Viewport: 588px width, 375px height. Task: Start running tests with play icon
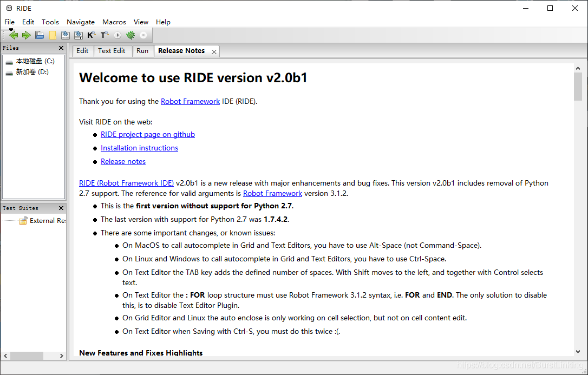click(x=117, y=35)
